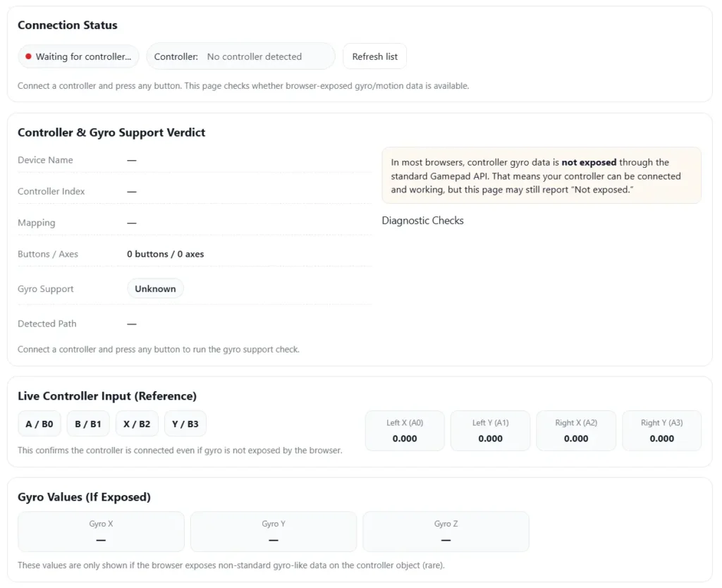Click the Gyro Z value card

446,532
